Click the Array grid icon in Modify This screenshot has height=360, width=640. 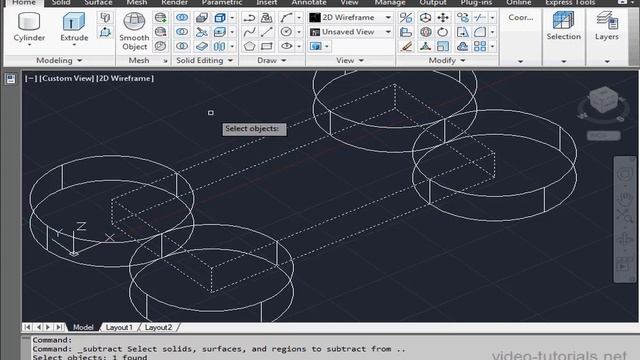[480, 46]
